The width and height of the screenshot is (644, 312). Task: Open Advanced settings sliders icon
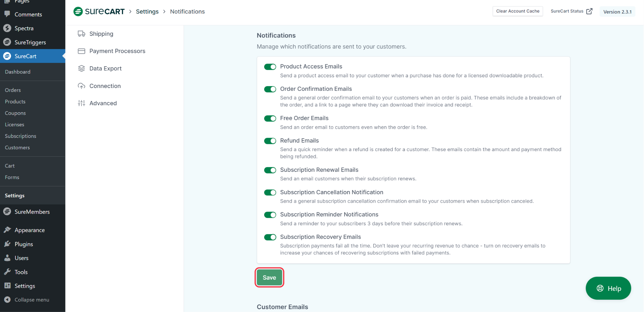click(82, 103)
